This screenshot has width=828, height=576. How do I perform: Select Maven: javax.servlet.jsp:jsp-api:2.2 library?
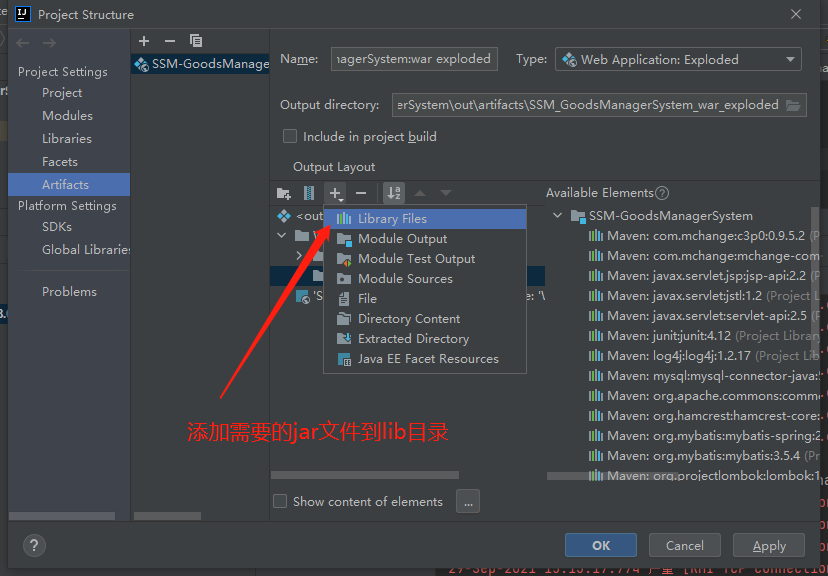(704, 276)
